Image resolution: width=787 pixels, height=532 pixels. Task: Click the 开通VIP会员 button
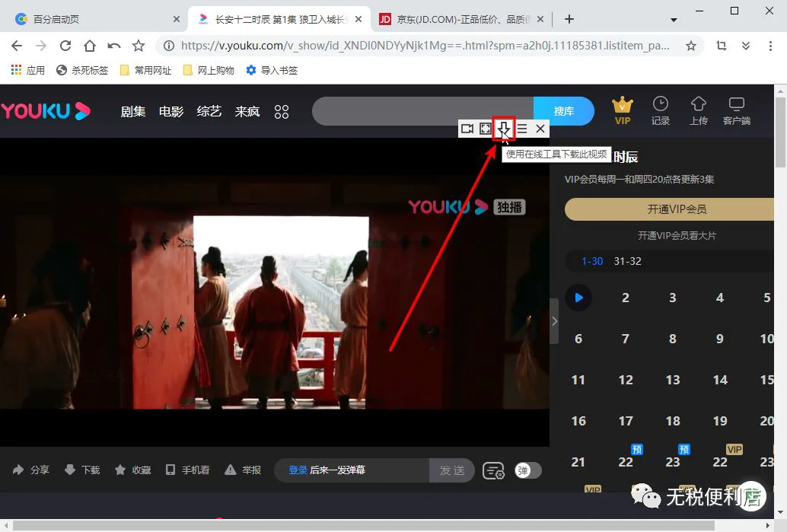pyautogui.click(x=670, y=209)
